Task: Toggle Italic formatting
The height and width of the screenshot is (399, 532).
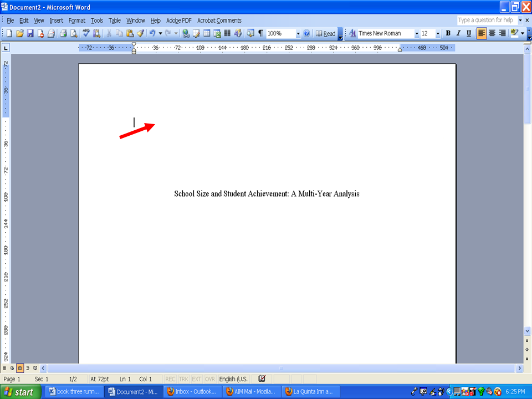Action: pyautogui.click(x=458, y=33)
